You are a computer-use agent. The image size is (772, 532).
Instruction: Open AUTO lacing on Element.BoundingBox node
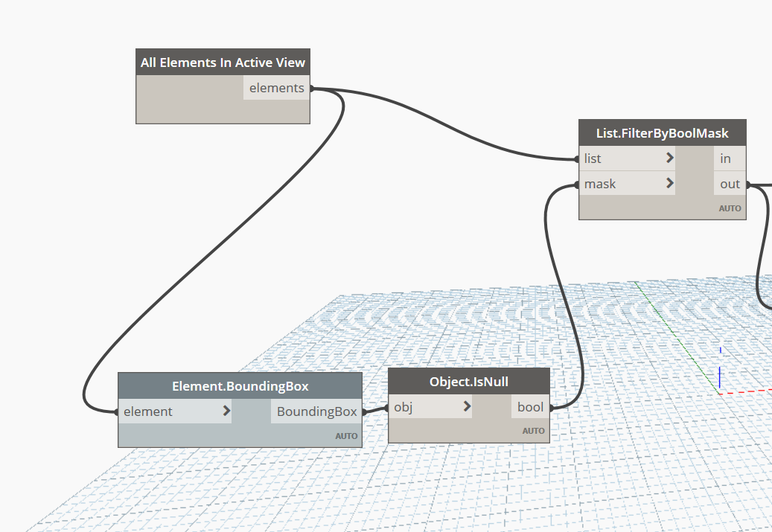[346, 436]
